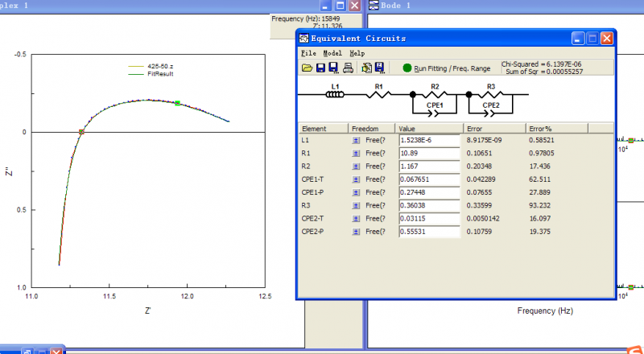Open the Help menu
644x354 pixels.
(x=357, y=53)
